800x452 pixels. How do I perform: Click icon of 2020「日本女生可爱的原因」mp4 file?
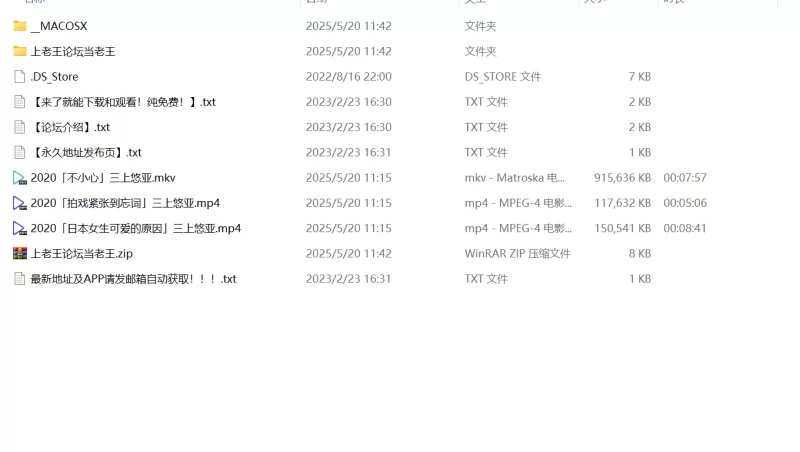tap(19, 228)
